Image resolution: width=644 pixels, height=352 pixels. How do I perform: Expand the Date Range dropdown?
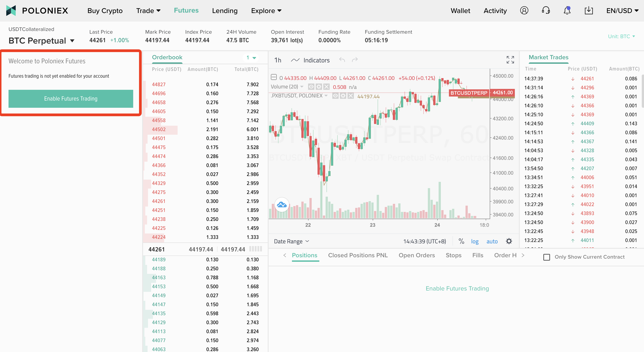coord(292,241)
